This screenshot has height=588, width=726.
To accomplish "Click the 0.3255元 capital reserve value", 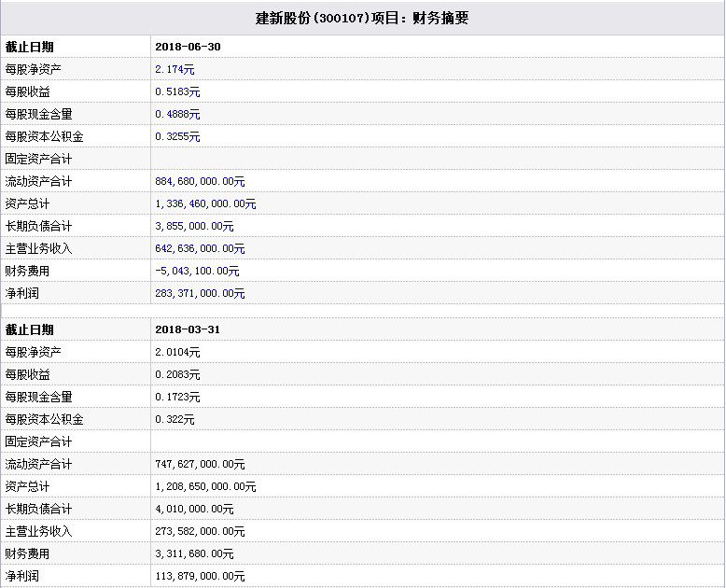I will coord(177,136).
